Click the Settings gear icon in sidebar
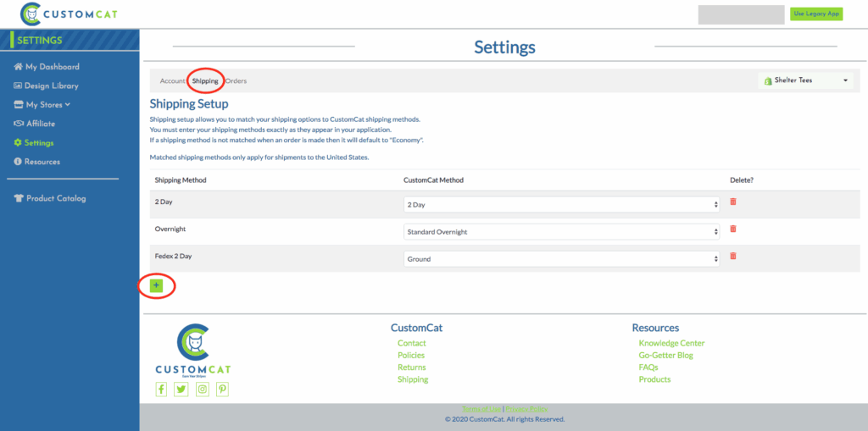The height and width of the screenshot is (431, 868). [18, 143]
